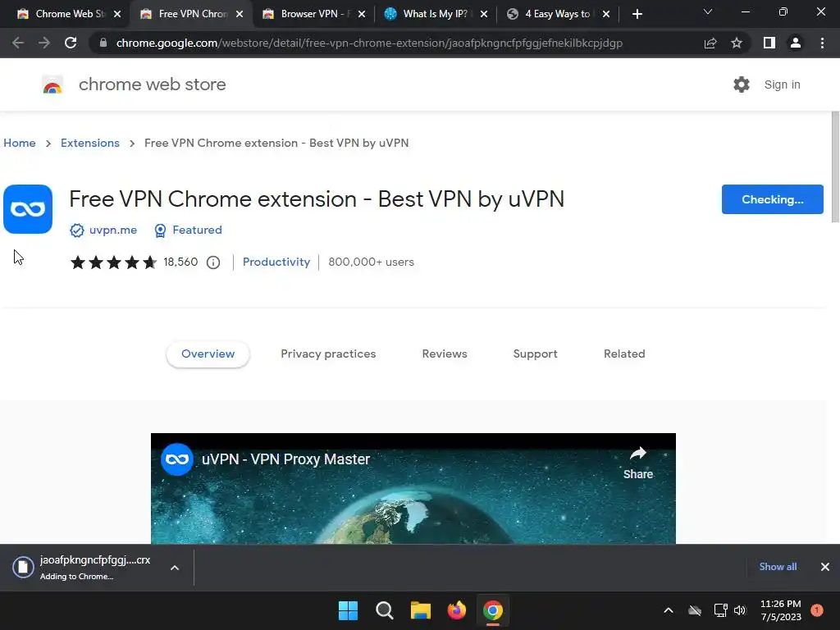This screenshot has height=630, width=840.
Task: Go back to the previous page
Action: click(18, 43)
